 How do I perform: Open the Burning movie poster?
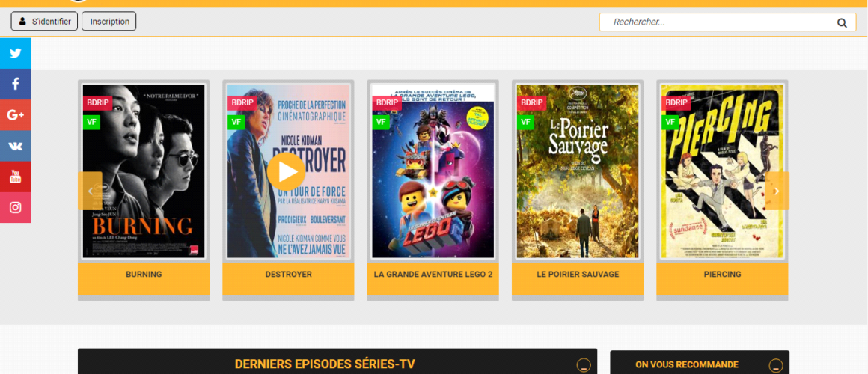[144, 171]
